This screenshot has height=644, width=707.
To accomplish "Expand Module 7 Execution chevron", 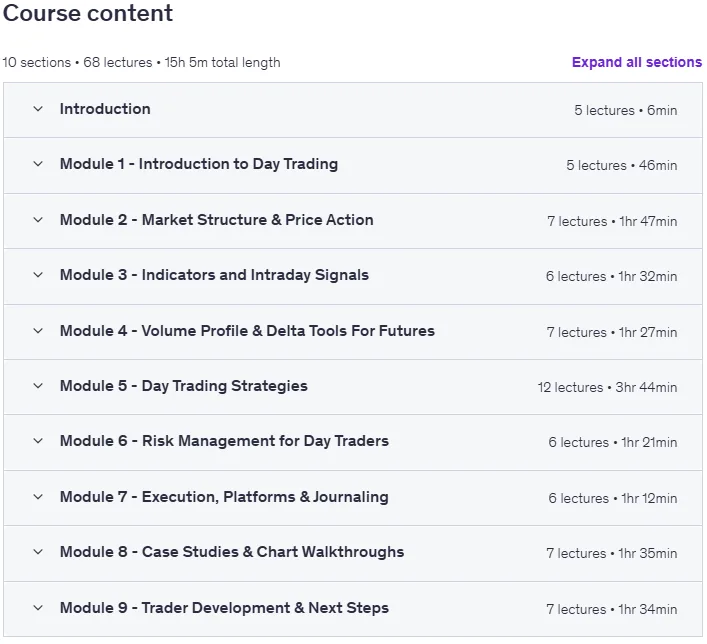I will [x=38, y=497].
